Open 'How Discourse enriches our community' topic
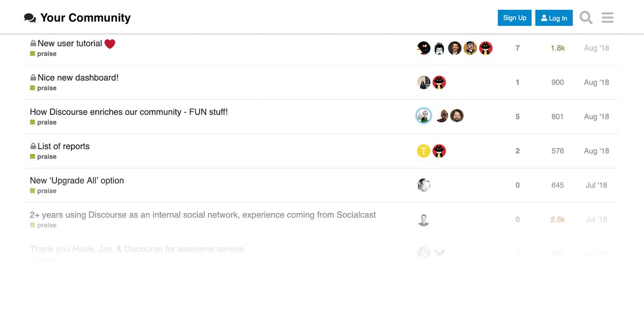The height and width of the screenshot is (312, 644). (128, 112)
